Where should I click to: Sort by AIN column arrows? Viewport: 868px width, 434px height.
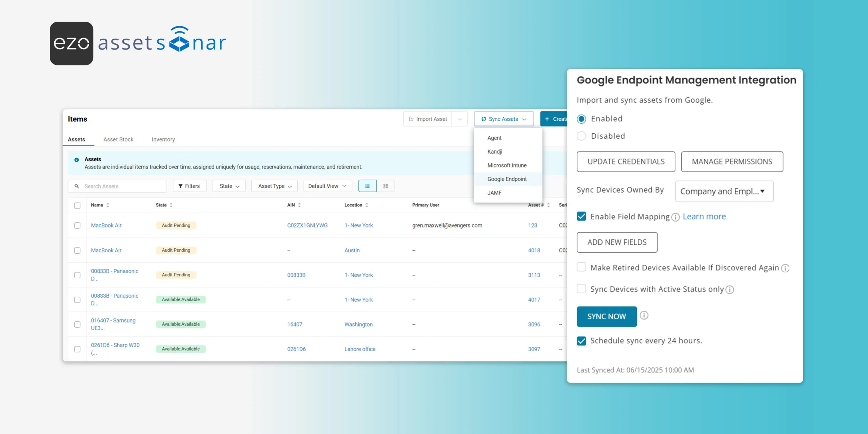click(x=299, y=205)
